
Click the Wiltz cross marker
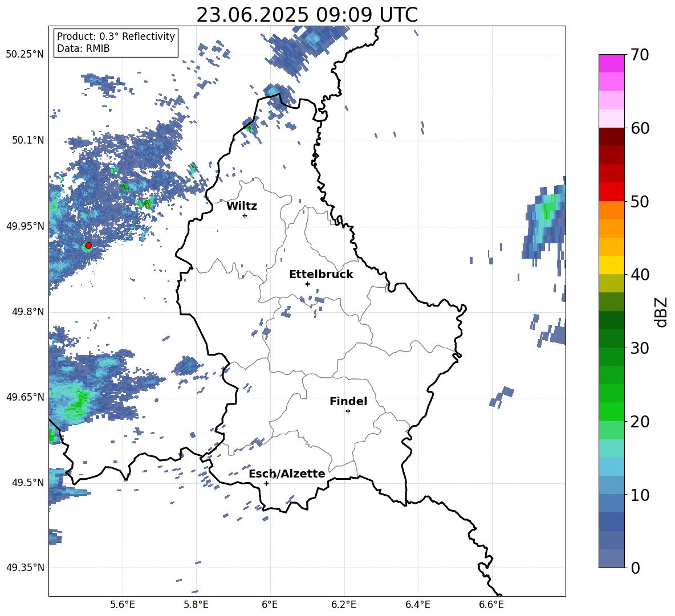(x=245, y=215)
